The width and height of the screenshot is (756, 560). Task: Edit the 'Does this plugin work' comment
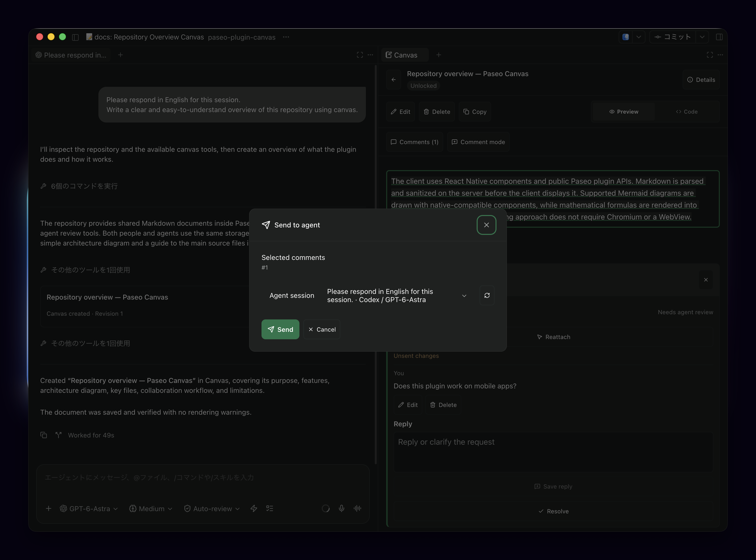tap(408, 405)
